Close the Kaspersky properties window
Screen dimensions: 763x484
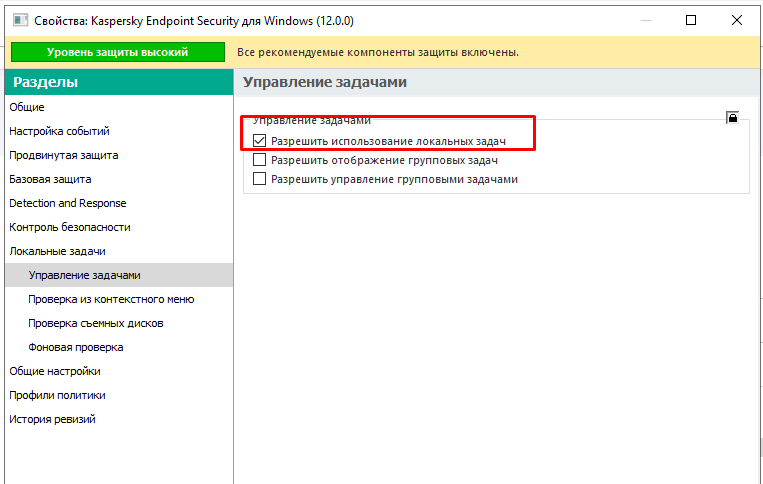pos(737,20)
